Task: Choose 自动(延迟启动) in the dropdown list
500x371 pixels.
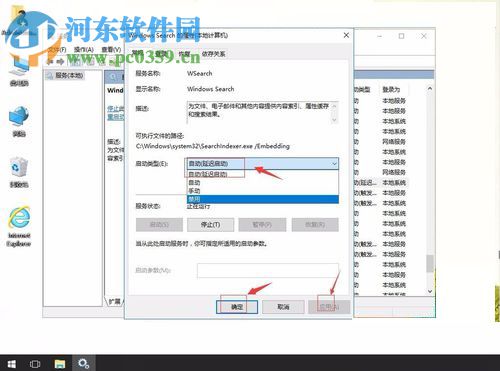Action: [x=263, y=174]
